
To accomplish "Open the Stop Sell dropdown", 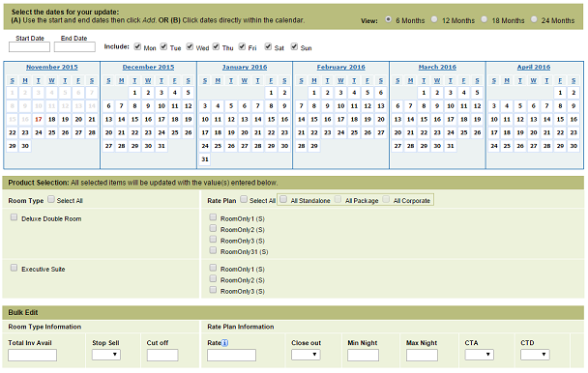I will [x=106, y=355].
